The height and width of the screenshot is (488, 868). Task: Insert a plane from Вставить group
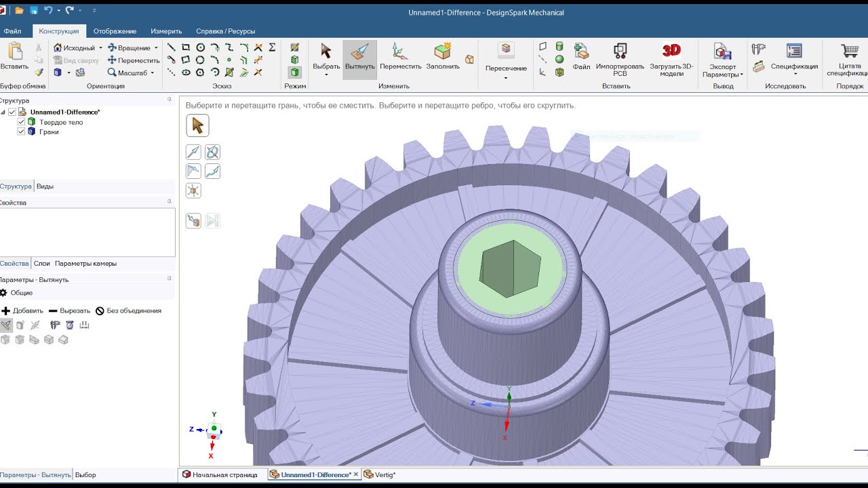[x=542, y=47]
